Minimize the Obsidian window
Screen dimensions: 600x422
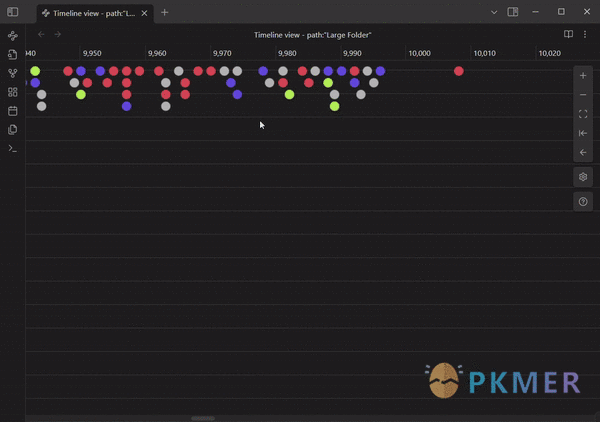(535, 12)
